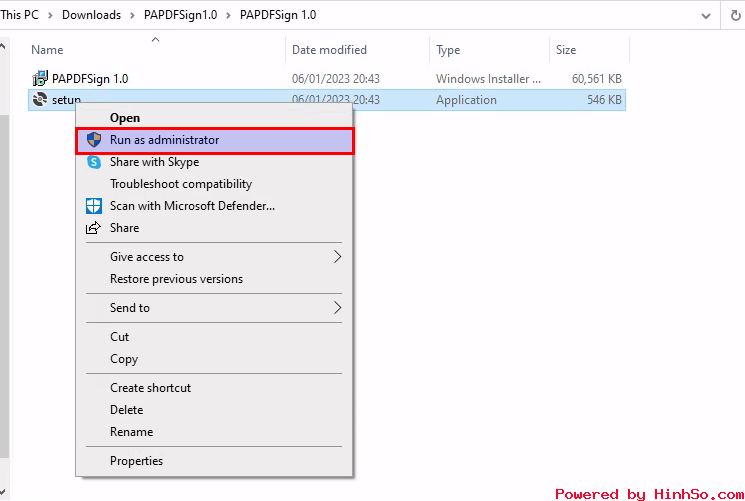Click the left pane scrollbar thumb
The image size is (745, 501).
[4, 286]
